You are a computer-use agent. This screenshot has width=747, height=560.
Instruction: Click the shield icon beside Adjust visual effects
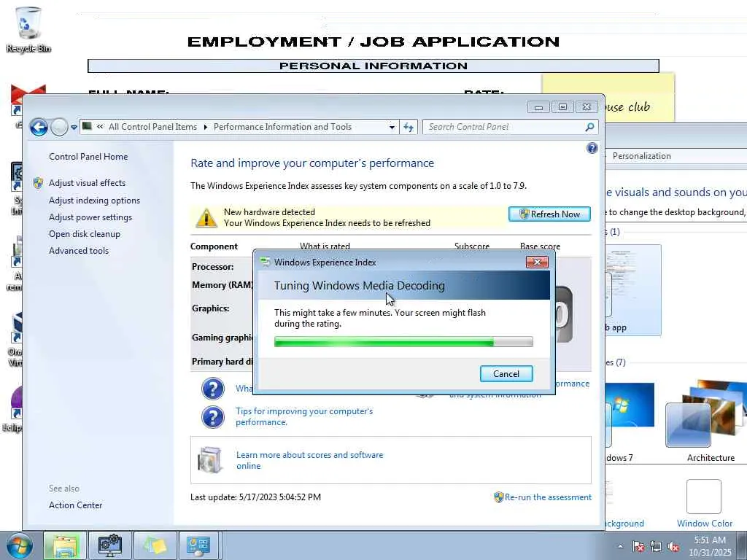(x=38, y=183)
